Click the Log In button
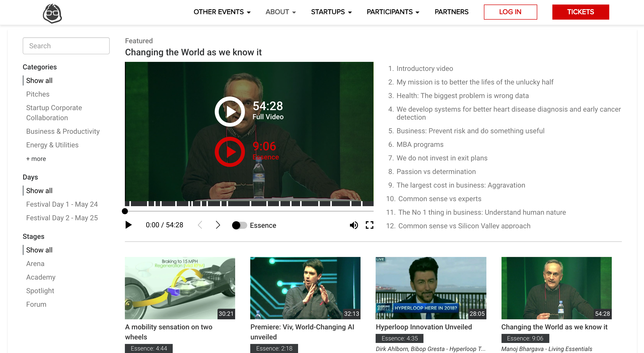The height and width of the screenshot is (353, 644). coord(510,12)
